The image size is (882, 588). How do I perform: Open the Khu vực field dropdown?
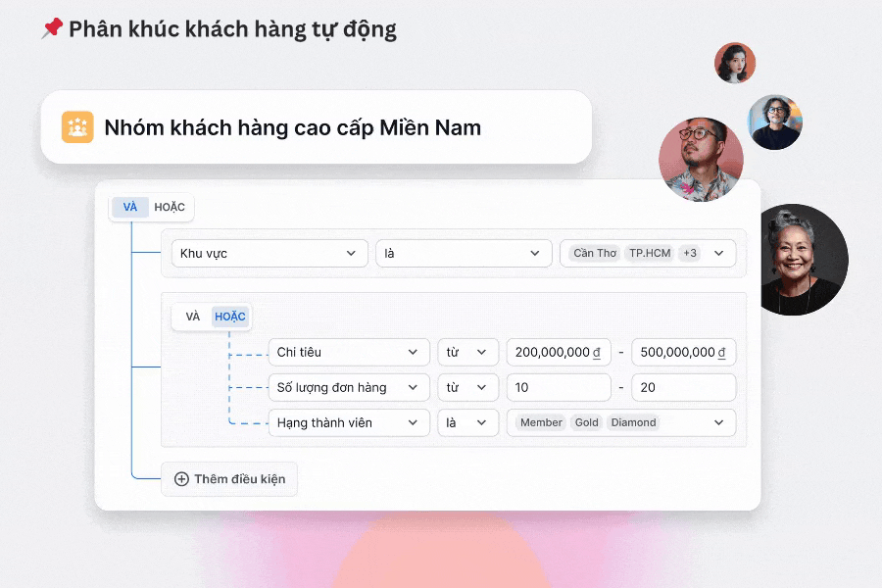(x=269, y=253)
